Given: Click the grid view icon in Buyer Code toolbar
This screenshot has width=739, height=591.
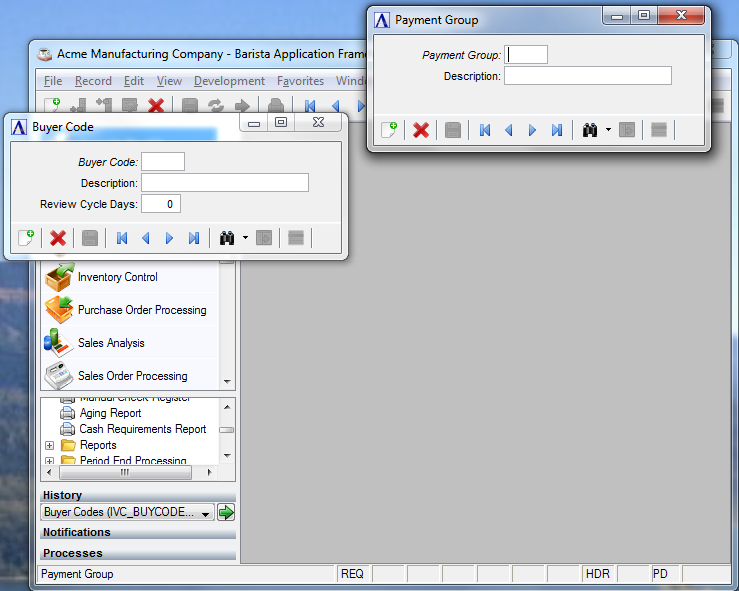Looking at the screenshot, I should tap(296, 238).
